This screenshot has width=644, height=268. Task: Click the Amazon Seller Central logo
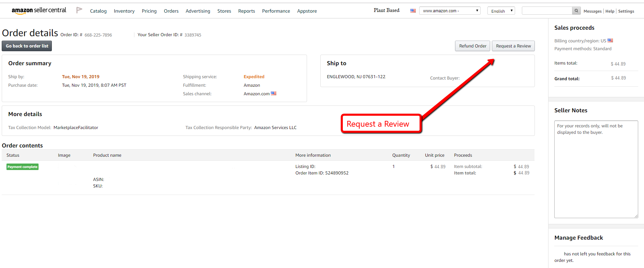pyautogui.click(x=39, y=11)
